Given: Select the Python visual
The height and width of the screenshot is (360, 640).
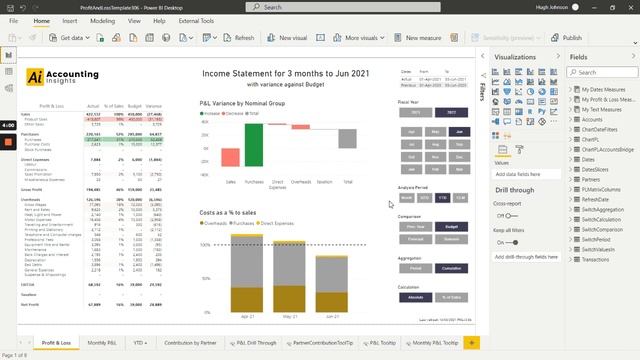Looking at the screenshot, I should click(x=542, y=111).
